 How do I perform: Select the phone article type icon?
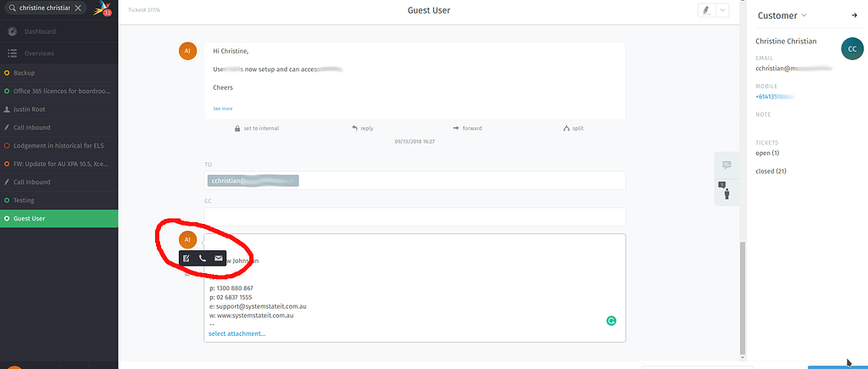coord(202,258)
